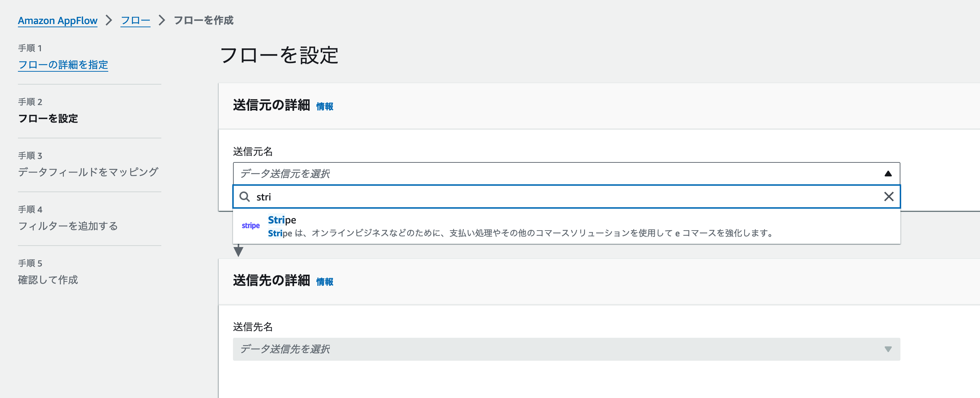Collapse source dropdown via upward triangle
980x398 pixels.
[888, 174]
